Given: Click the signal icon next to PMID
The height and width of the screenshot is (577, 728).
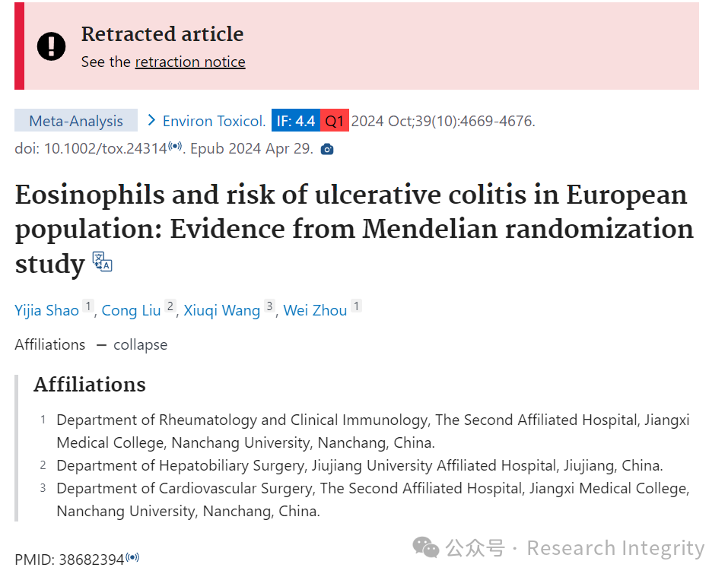Looking at the screenshot, I should coord(132,557).
